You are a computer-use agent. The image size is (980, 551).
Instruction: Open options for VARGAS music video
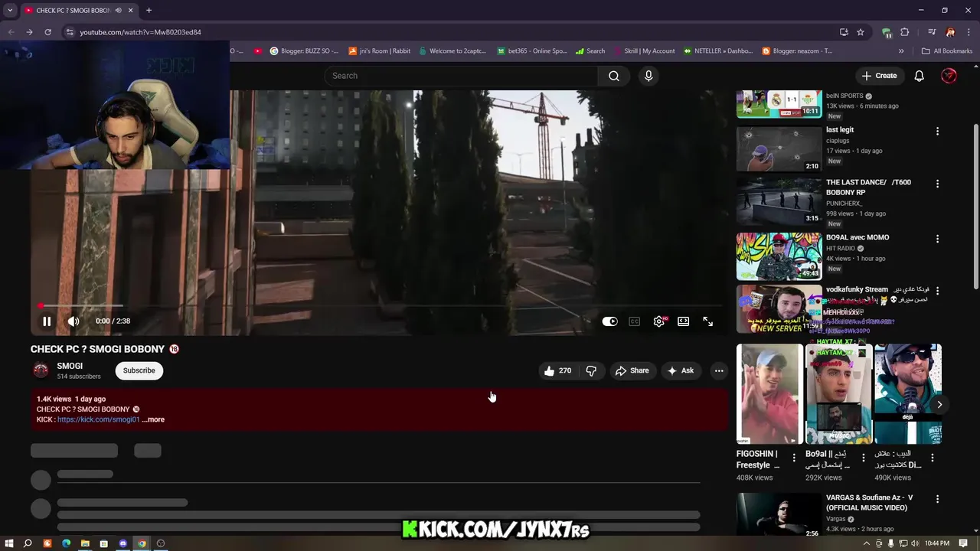pos(937,499)
